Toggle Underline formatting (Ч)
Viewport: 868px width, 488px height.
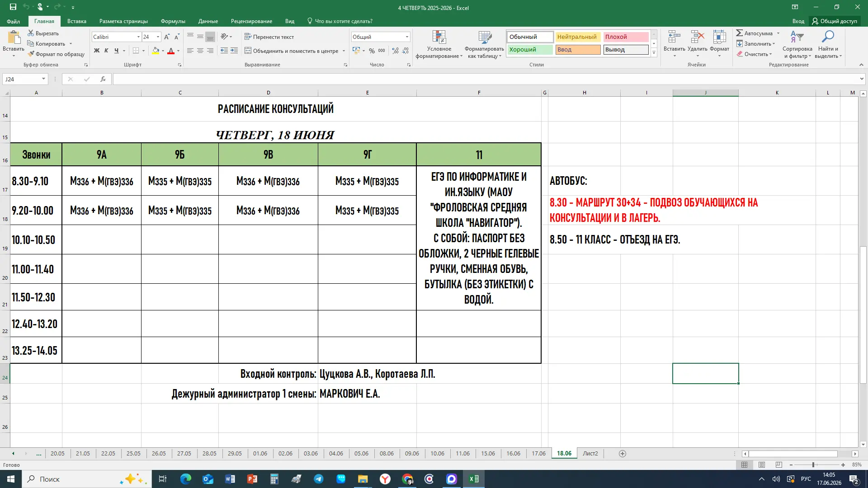[x=117, y=51]
